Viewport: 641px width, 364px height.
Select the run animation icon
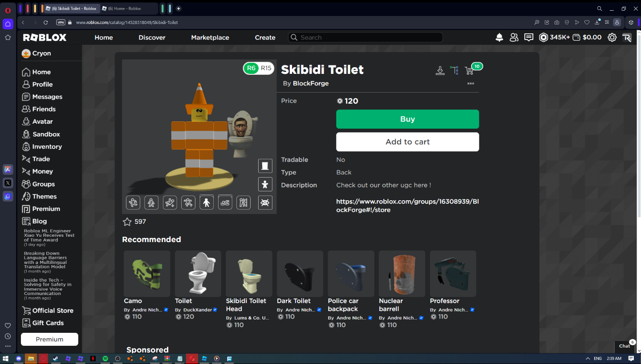[133, 202]
